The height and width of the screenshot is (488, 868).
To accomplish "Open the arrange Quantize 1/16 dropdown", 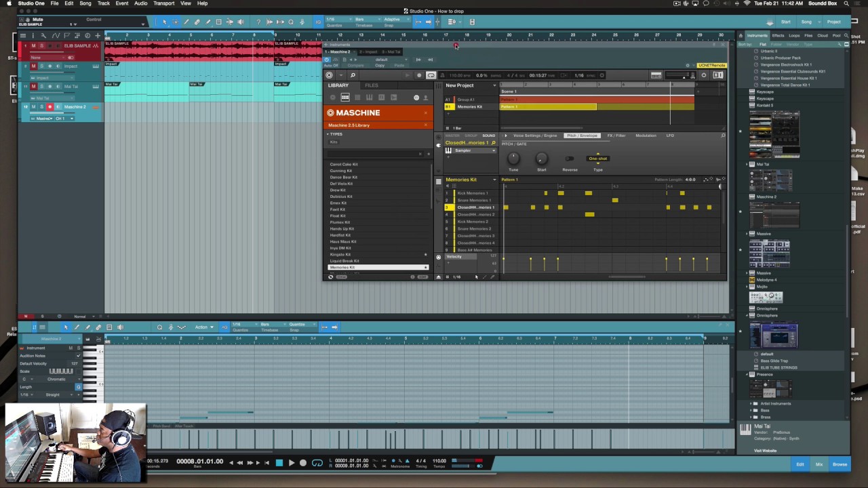I will 338,19.
